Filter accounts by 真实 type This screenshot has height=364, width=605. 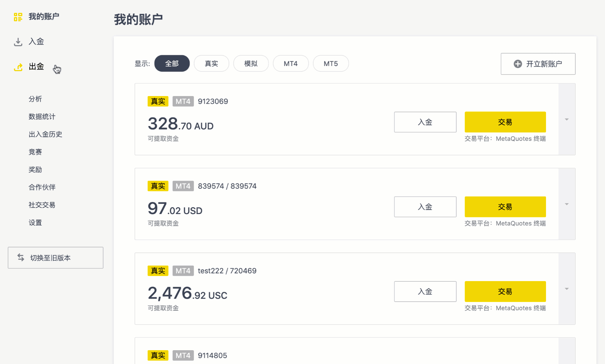(211, 64)
